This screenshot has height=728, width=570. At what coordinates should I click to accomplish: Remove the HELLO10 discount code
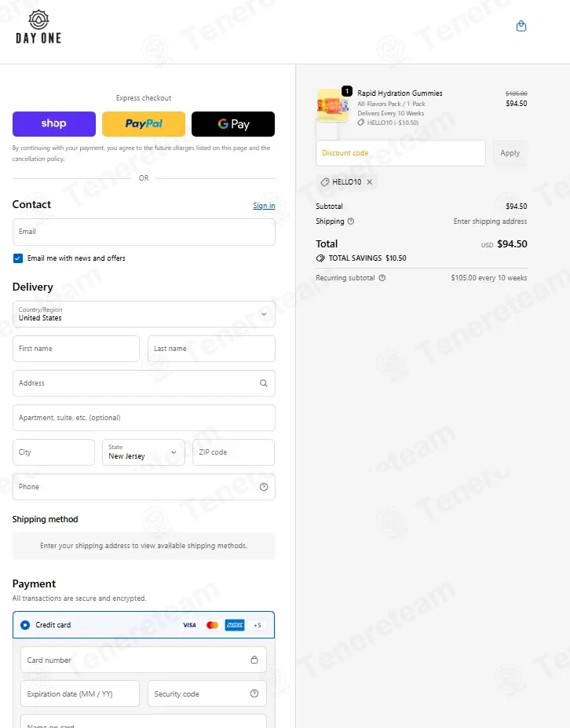pos(370,181)
